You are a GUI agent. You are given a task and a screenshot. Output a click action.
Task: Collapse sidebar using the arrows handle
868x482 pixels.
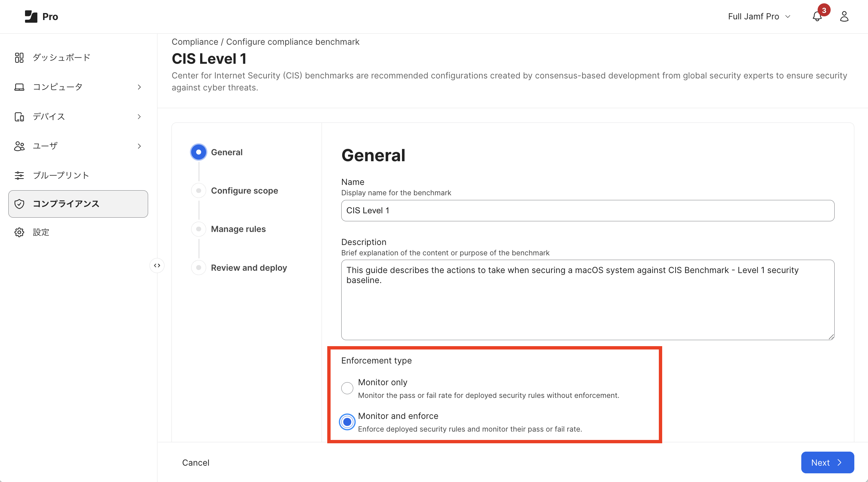pyautogui.click(x=157, y=266)
